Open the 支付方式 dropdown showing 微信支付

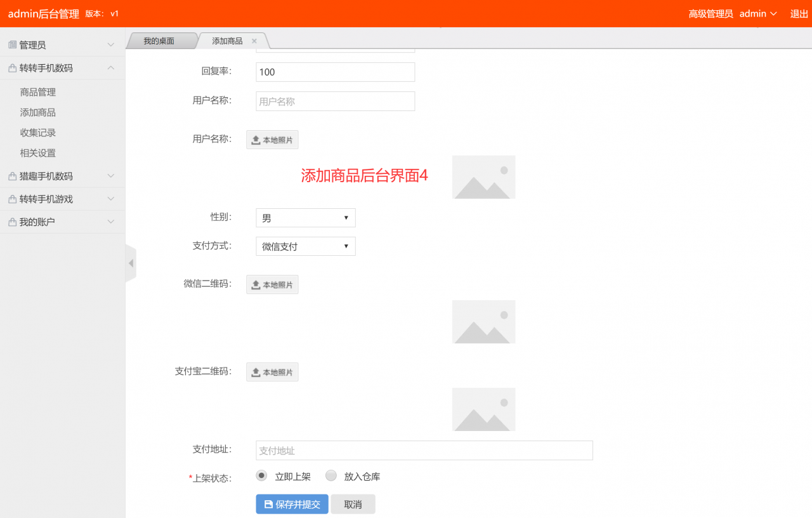click(x=306, y=246)
